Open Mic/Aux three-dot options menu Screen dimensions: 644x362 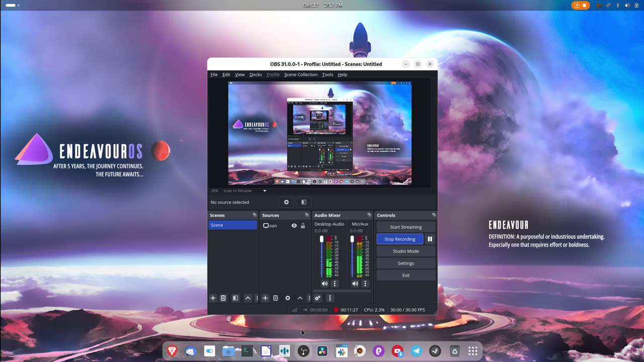(365, 284)
